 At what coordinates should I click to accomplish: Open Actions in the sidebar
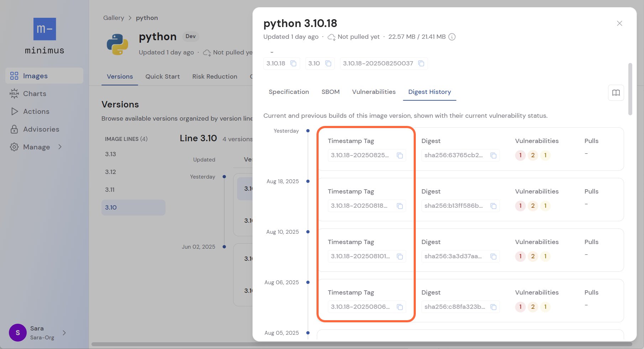point(44,111)
